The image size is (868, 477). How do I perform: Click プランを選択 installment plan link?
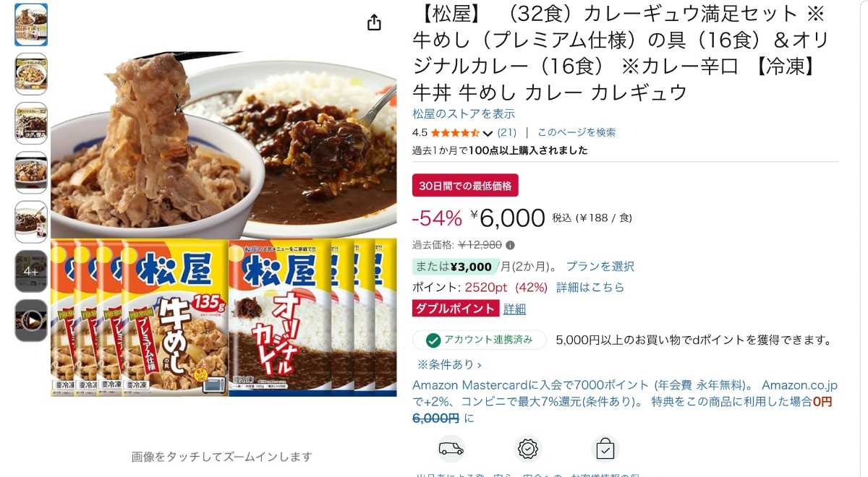tap(600, 266)
